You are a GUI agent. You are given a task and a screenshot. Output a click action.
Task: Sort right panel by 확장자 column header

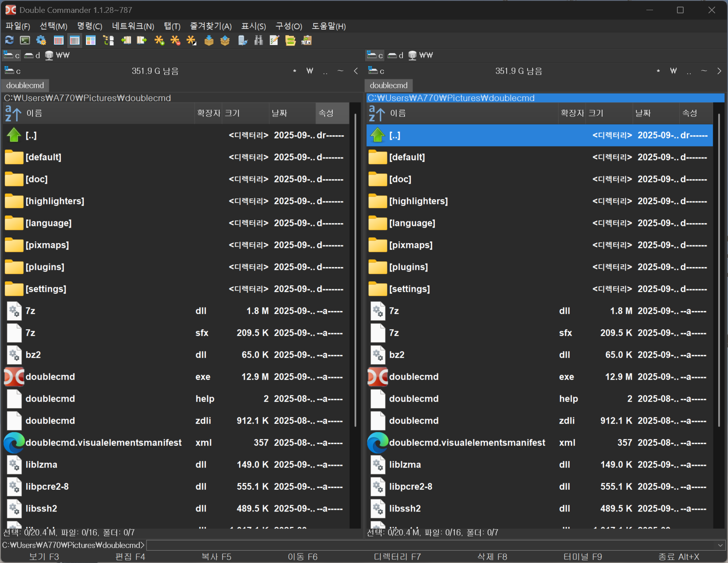(x=572, y=113)
